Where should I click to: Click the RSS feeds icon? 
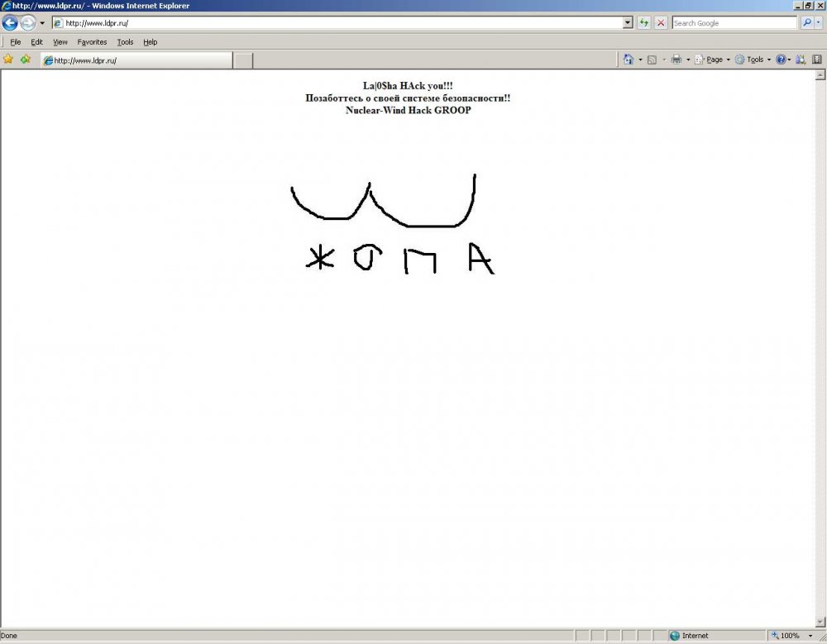(652, 60)
